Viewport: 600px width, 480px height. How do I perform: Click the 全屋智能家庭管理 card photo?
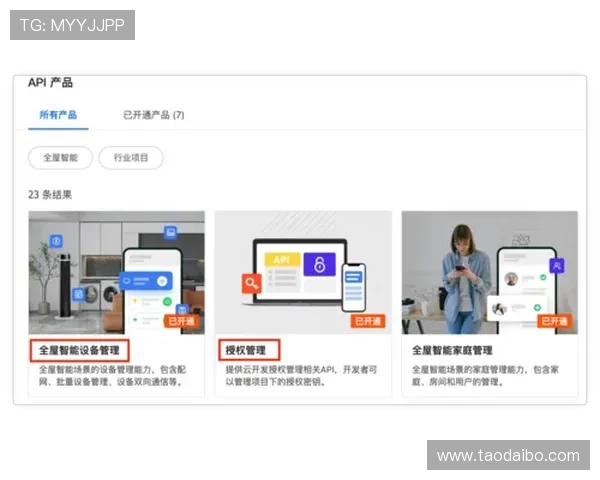click(490, 273)
